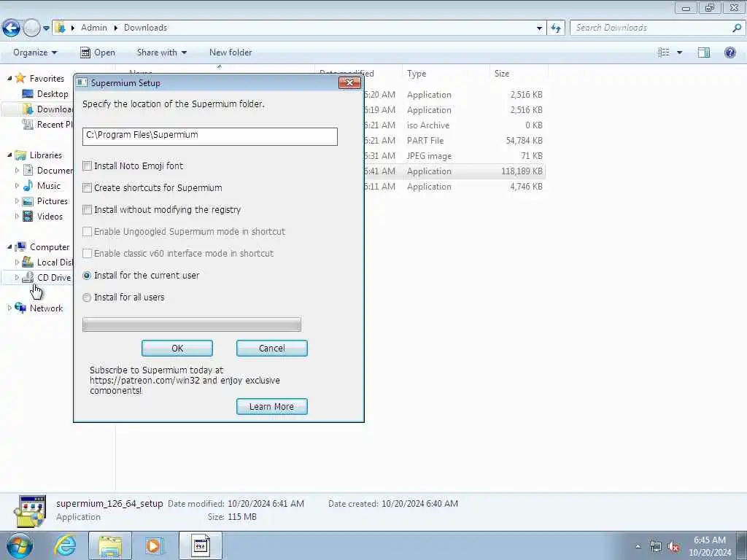This screenshot has height=560, width=747.
Task: Open the recent locations dropdown arrow
Action: 46,28
